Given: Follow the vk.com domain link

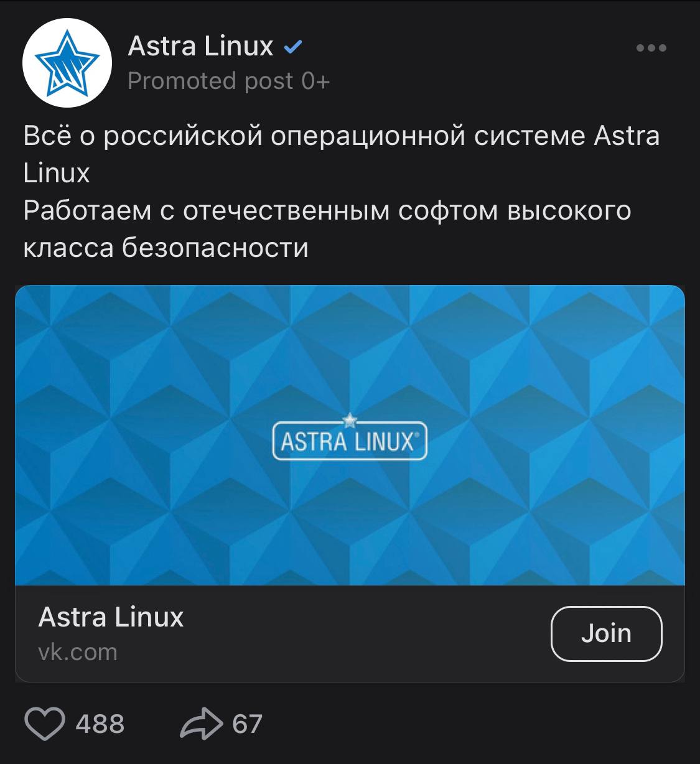Looking at the screenshot, I should pyautogui.click(x=78, y=652).
